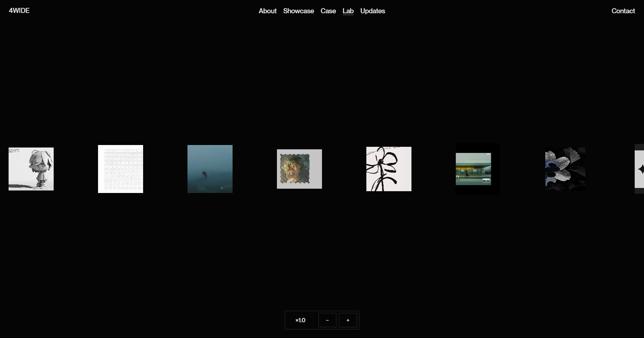Open the black flower line-drawing thumbnail

coord(389,169)
